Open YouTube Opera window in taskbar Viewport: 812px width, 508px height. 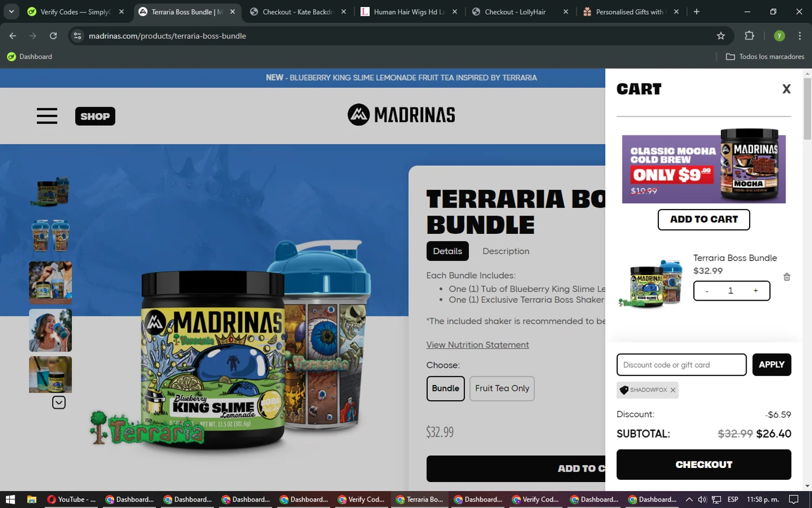[x=71, y=499]
